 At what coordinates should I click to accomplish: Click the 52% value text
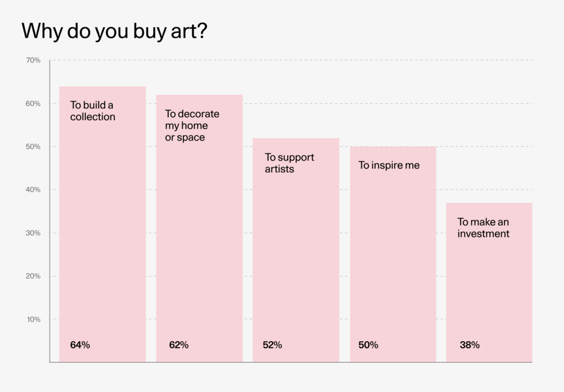[x=272, y=345]
